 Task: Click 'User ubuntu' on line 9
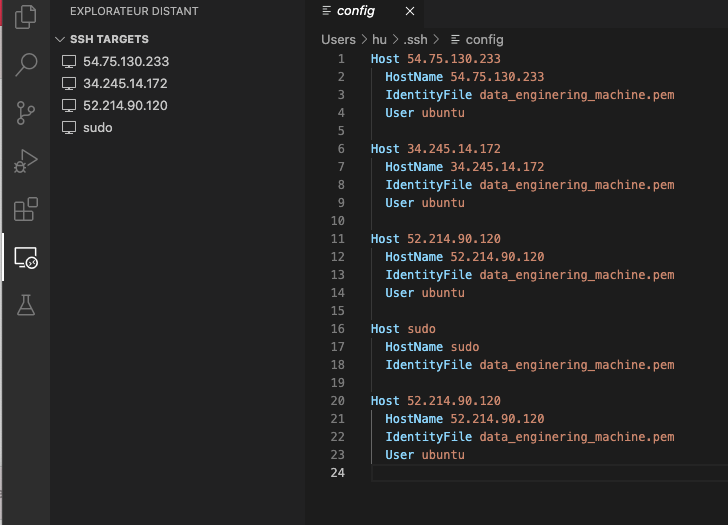pos(425,203)
